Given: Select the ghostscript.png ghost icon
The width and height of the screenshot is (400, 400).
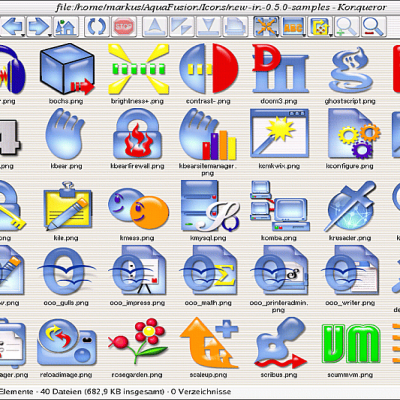Looking at the screenshot, I should coord(350,70).
